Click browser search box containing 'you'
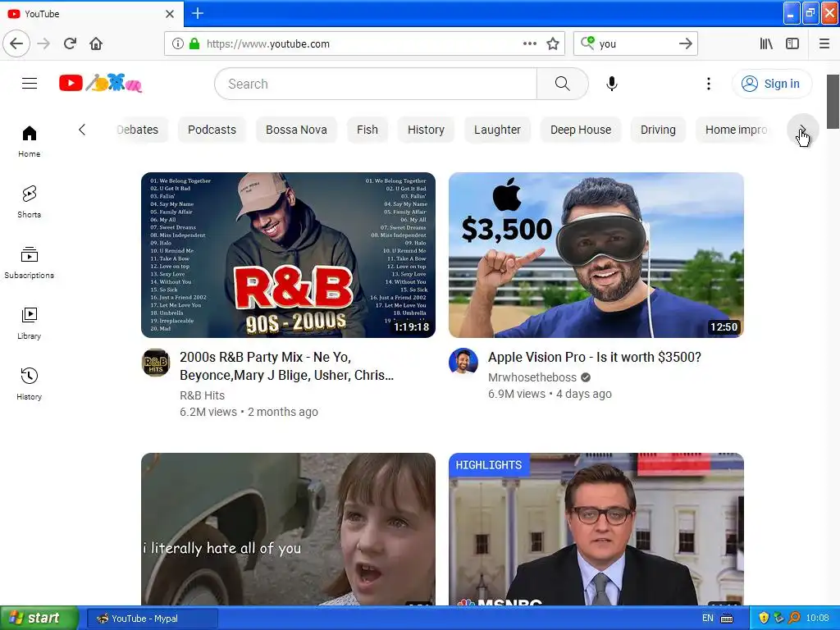This screenshot has height=630, width=840. coord(634,43)
